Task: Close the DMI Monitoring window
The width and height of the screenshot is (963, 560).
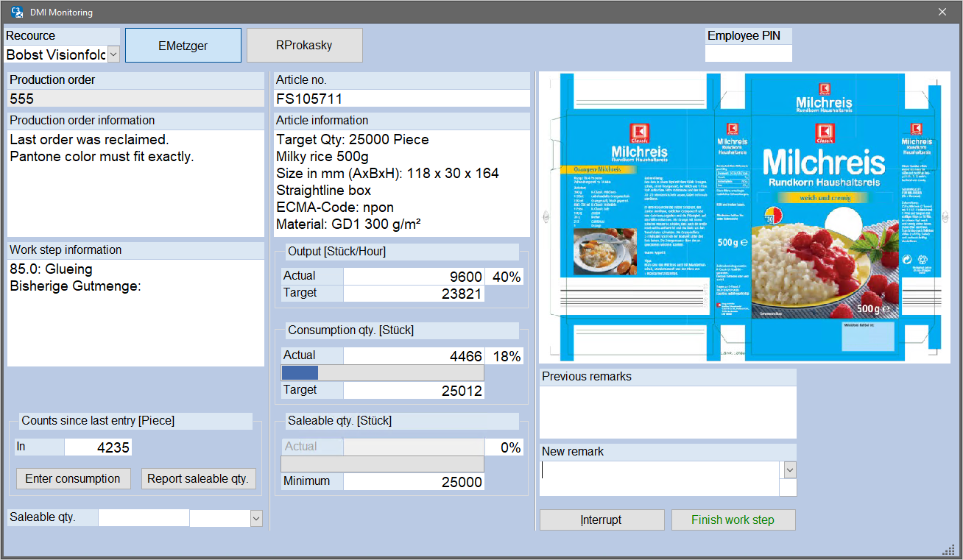Action: 942,12
